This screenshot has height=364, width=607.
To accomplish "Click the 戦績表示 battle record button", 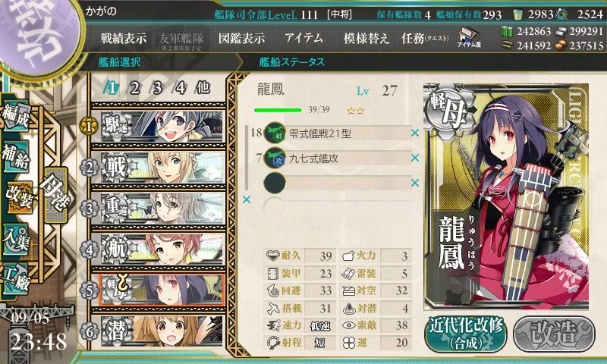I will (x=124, y=38).
